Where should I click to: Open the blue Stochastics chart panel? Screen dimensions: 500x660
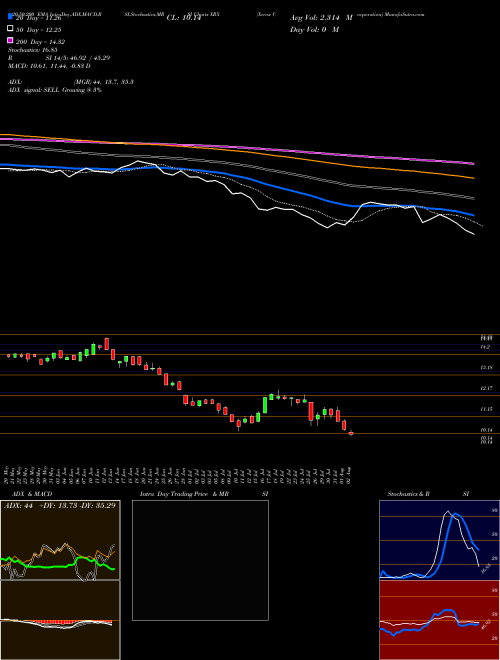(x=439, y=540)
